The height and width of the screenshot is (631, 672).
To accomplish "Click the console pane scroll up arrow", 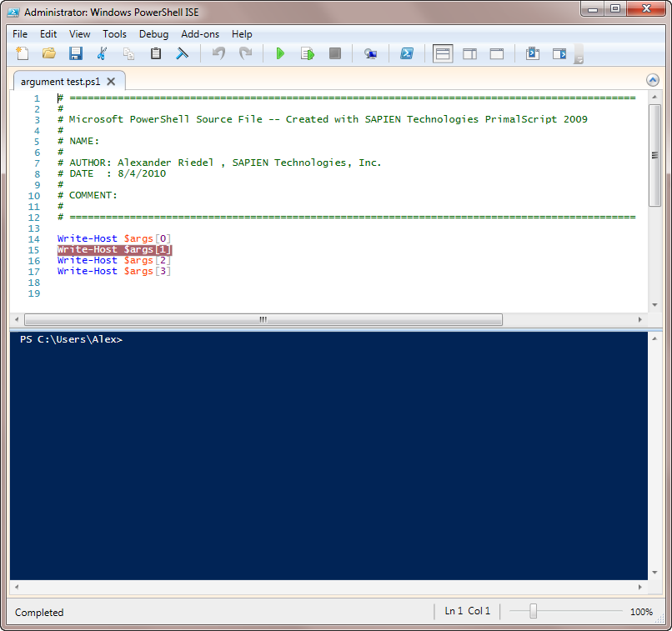I will pos(654,339).
